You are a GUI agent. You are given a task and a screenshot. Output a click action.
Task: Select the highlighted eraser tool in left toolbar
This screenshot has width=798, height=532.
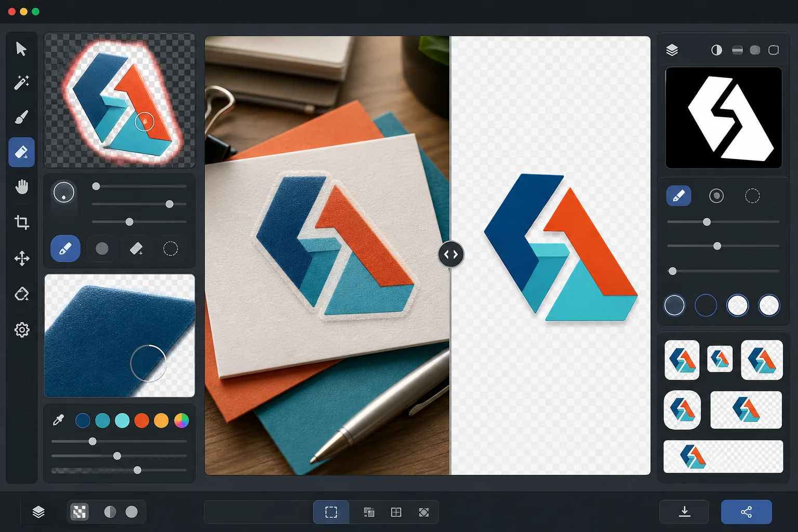click(21, 152)
